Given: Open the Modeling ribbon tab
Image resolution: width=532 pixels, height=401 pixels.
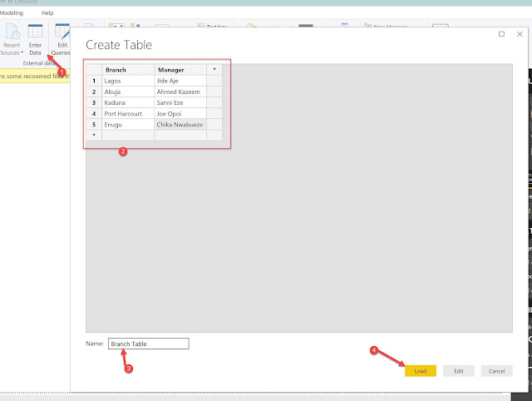Looking at the screenshot, I should 12,13.
